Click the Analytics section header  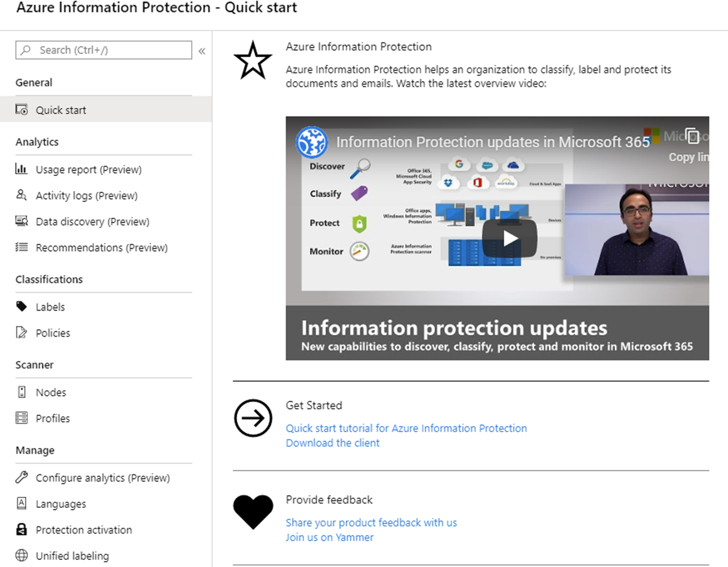pos(37,142)
